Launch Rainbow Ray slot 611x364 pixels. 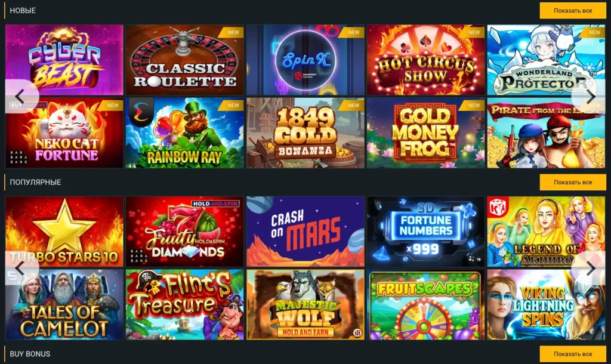(185, 133)
